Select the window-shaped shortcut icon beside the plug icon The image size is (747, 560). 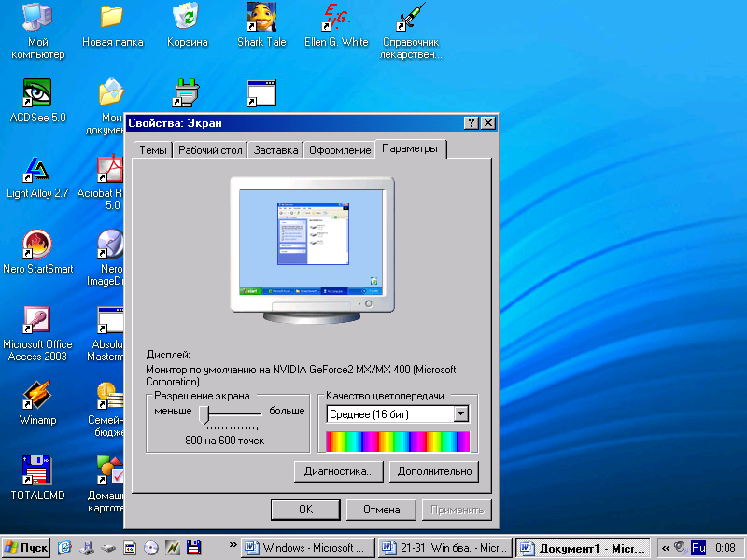pos(261,92)
